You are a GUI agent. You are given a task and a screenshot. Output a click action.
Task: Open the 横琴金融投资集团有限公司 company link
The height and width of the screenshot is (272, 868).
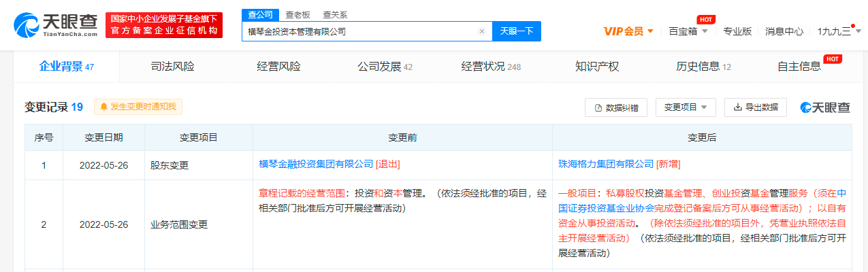[x=317, y=165]
